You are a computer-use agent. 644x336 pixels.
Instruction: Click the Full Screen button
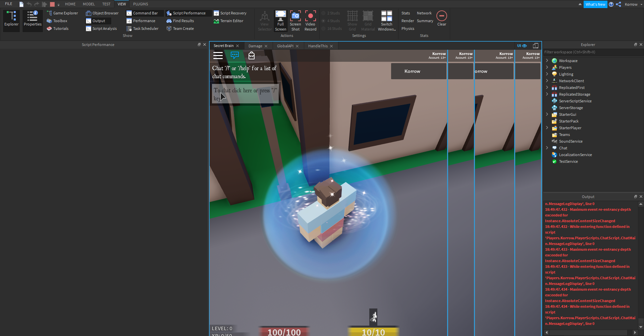point(281,21)
